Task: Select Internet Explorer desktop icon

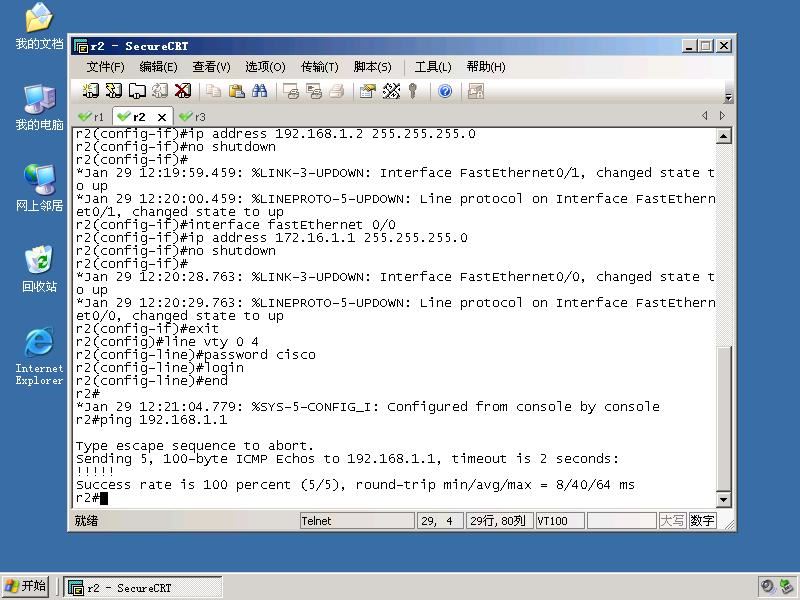Action: (x=39, y=357)
